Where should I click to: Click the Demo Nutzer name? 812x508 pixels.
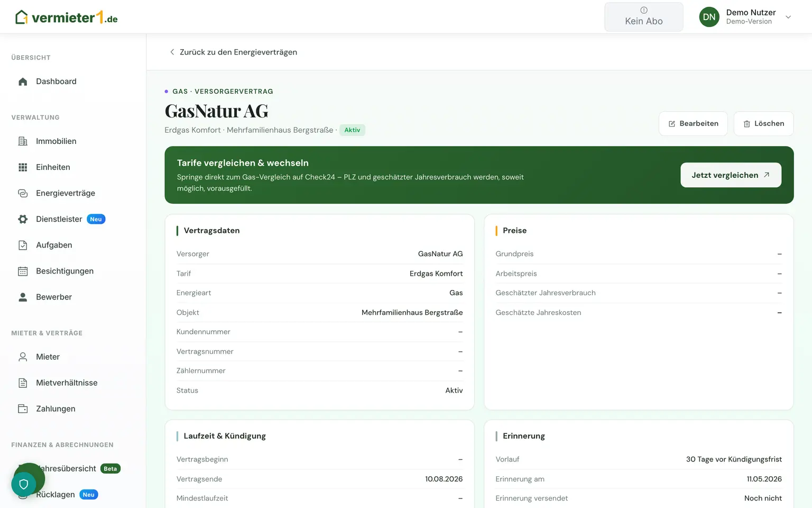point(751,13)
